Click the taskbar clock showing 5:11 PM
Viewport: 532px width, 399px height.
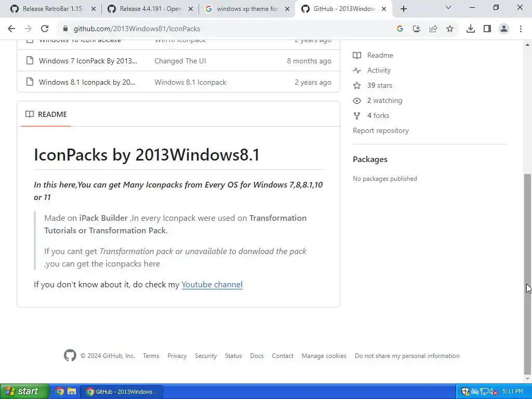[x=513, y=392]
